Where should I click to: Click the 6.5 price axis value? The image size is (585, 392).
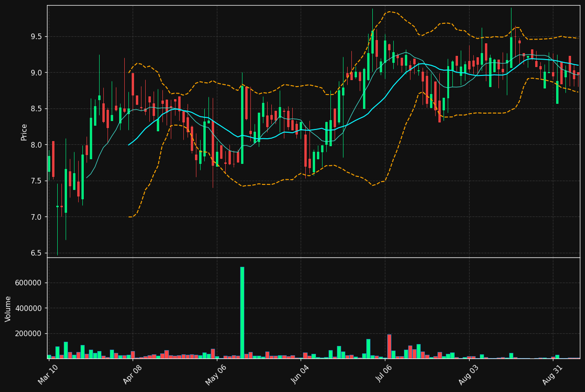point(36,253)
